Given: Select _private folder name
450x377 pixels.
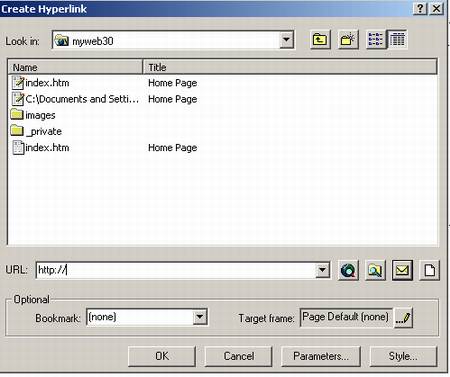Looking at the screenshot, I should tap(44, 132).
